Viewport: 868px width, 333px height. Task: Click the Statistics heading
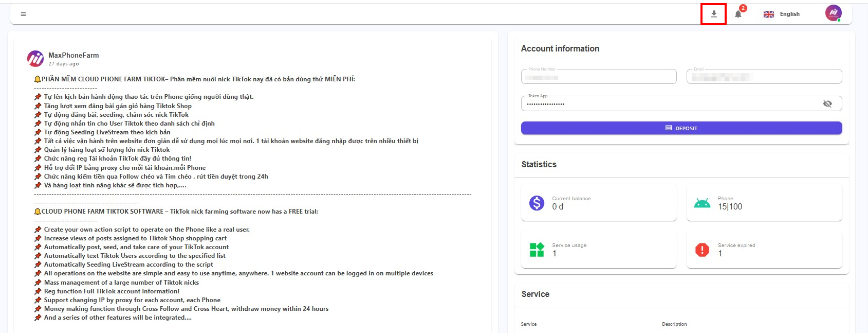(x=539, y=164)
